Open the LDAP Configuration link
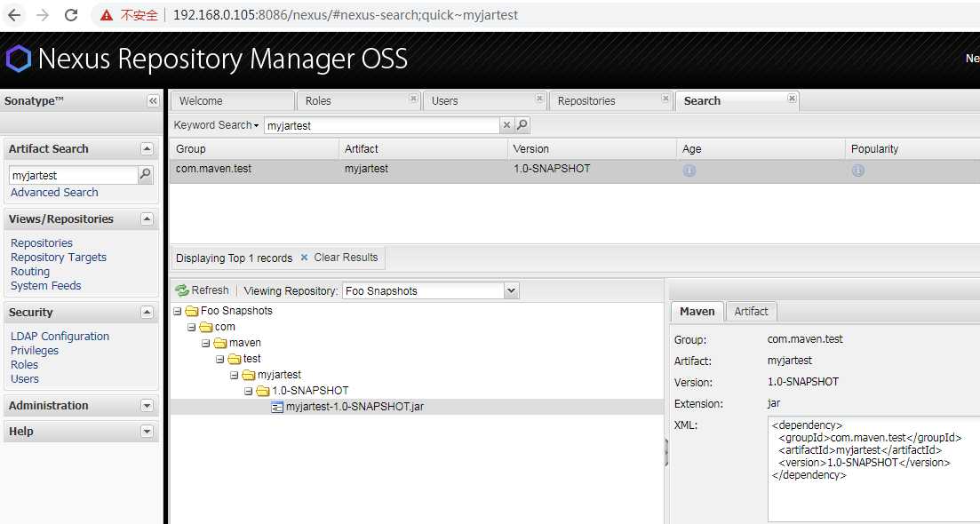The height and width of the screenshot is (524, 980). (60, 336)
